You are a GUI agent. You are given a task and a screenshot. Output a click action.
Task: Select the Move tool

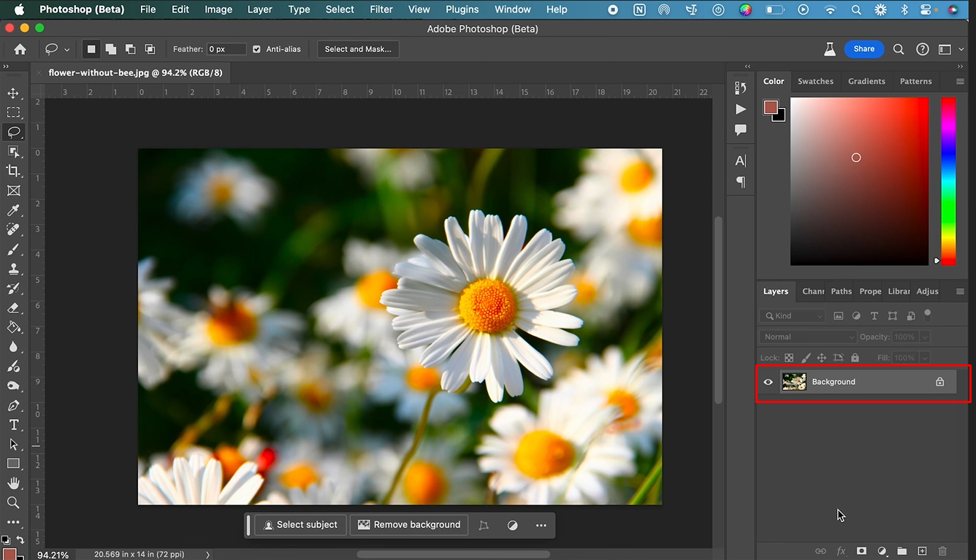[14, 93]
